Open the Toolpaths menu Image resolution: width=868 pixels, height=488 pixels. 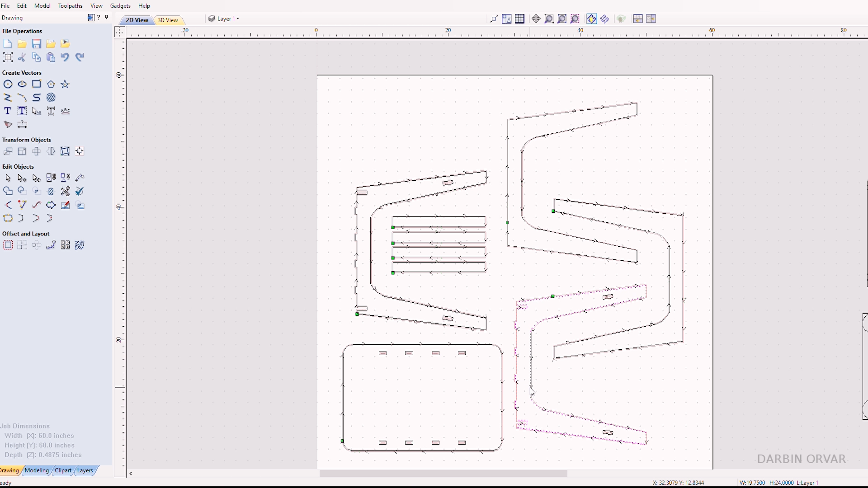pos(70,5)
